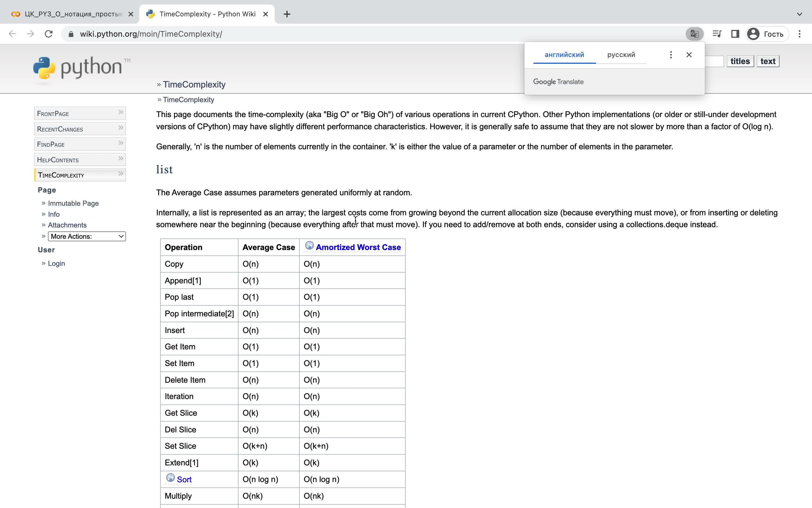Click the Pop intermediate[2] cell
Screen dimensions: 812x508
click(199, 314)
